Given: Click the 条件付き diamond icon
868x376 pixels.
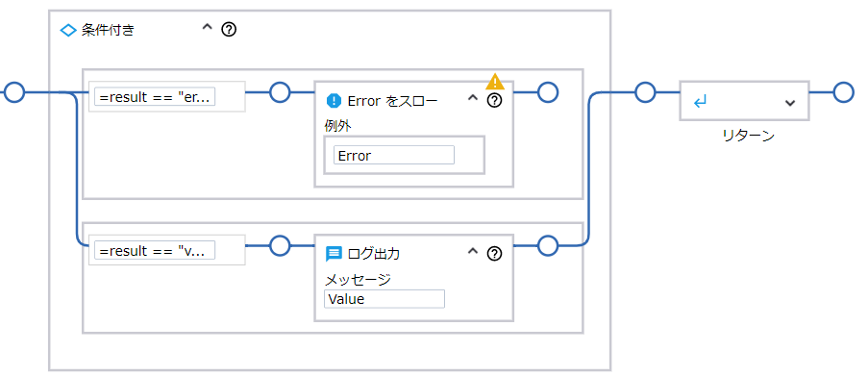Looking at the screenshot, I should (x=67, y=30).
